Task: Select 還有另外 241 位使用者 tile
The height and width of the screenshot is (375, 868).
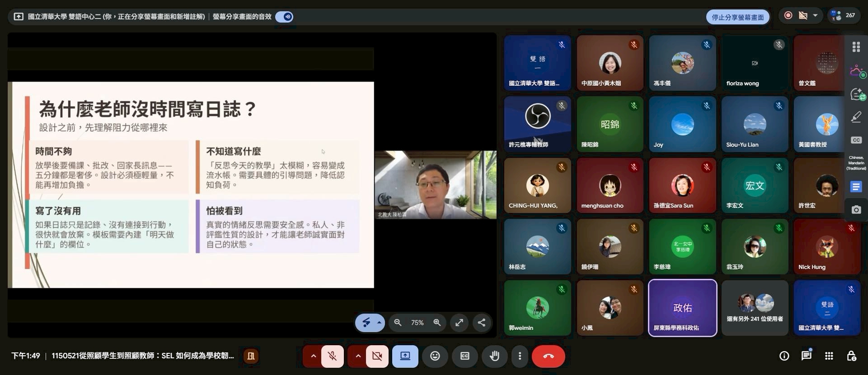Action: point(755,308)
